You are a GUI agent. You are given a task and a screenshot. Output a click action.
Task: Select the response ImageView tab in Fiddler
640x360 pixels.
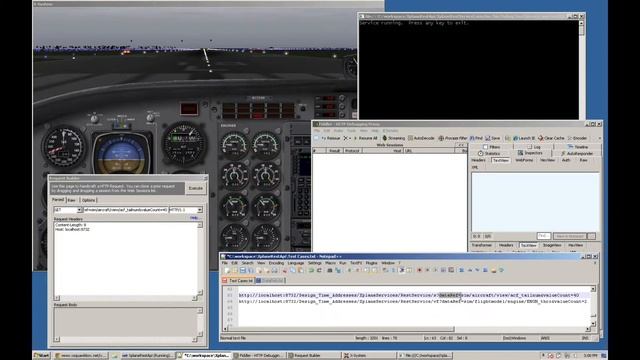[x=552, y=245]
